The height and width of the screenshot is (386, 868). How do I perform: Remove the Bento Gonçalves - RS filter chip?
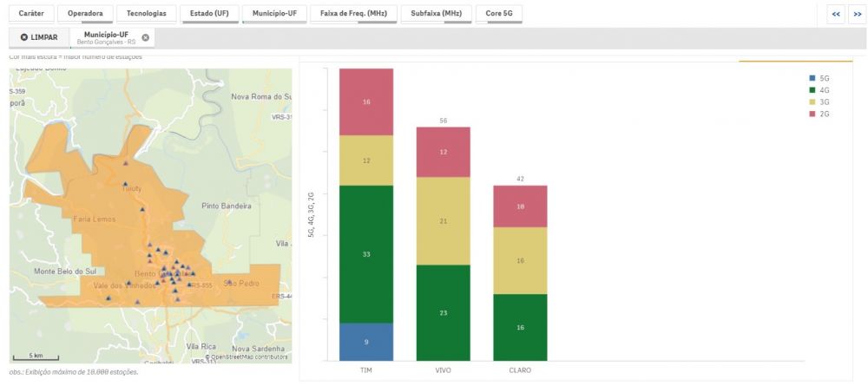(x=145, y=37)
